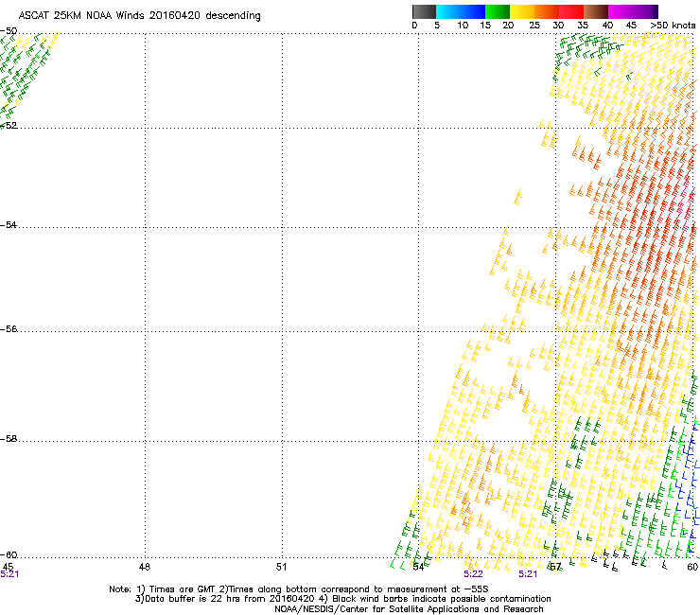Click the '54' longitude axis label
This screenshot has width=700, height=615.
[x=418, y=567]
